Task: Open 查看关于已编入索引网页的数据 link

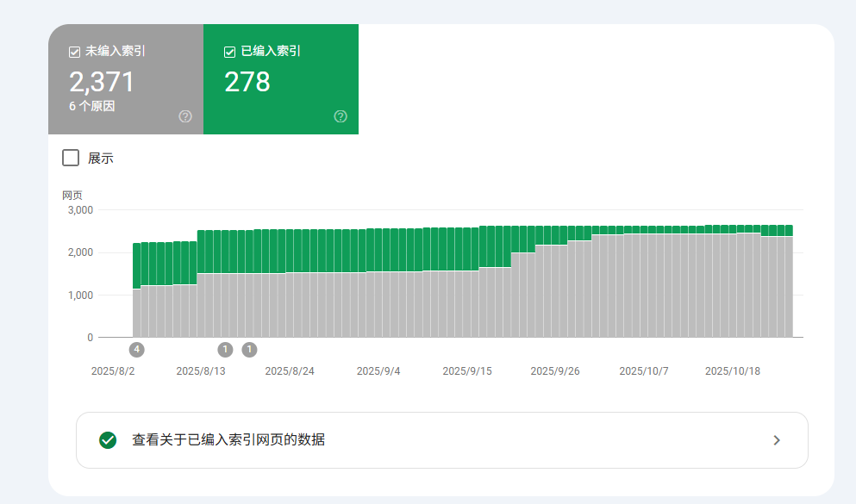Action: pos(228,440)
